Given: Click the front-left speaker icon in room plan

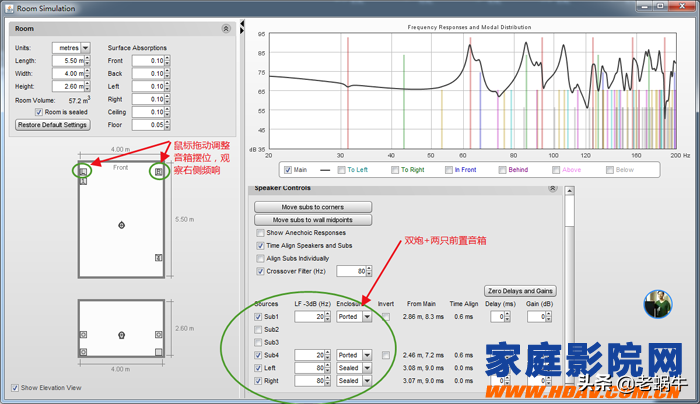Looking at the screenshot, I should point(83,172).
